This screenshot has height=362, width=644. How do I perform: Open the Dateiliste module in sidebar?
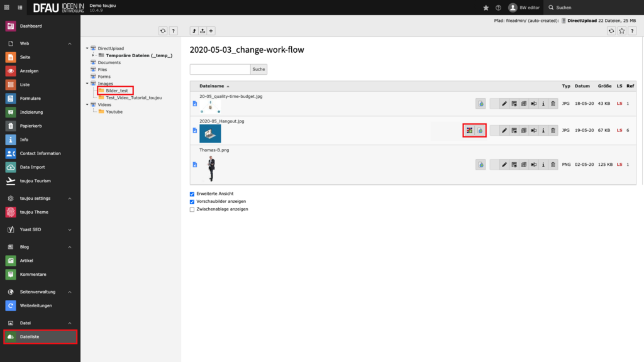[x=40, y=337]
